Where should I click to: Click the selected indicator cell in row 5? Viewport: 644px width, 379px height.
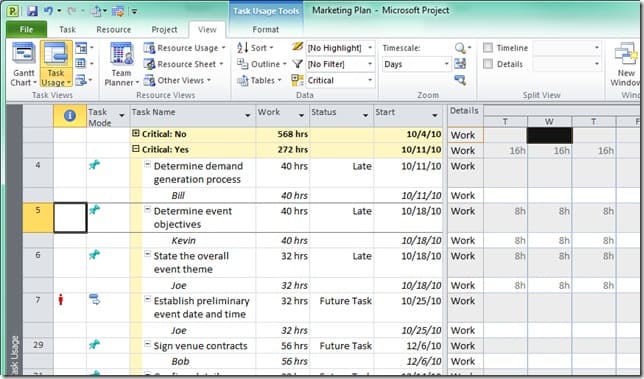coord(70,218)
